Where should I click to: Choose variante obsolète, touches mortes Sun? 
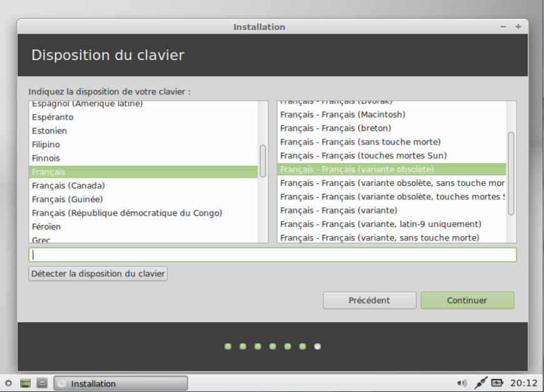pyautogui.click(x=392, y=197)
